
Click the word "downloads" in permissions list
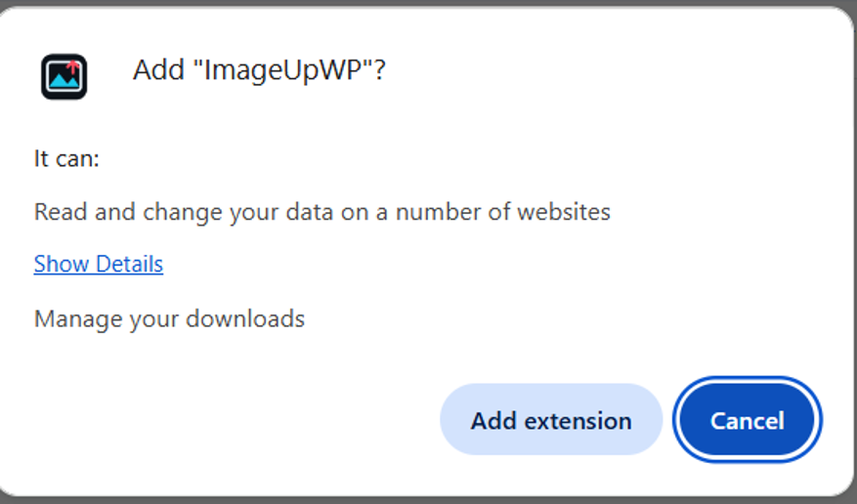(x=245, y=318)
